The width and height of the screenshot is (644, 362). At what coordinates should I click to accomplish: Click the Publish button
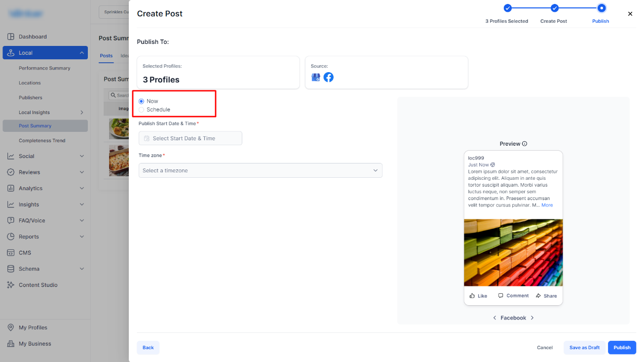(x=622, y=348)
